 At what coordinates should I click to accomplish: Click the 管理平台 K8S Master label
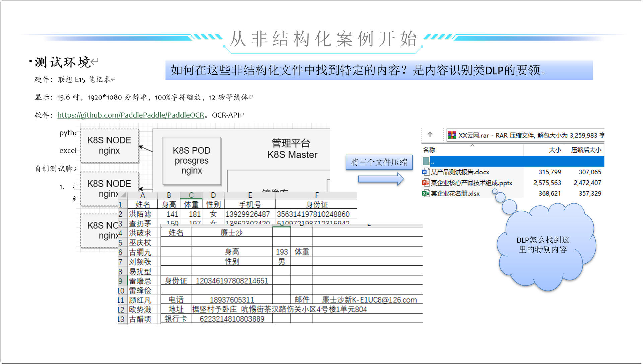click(292, 149)
